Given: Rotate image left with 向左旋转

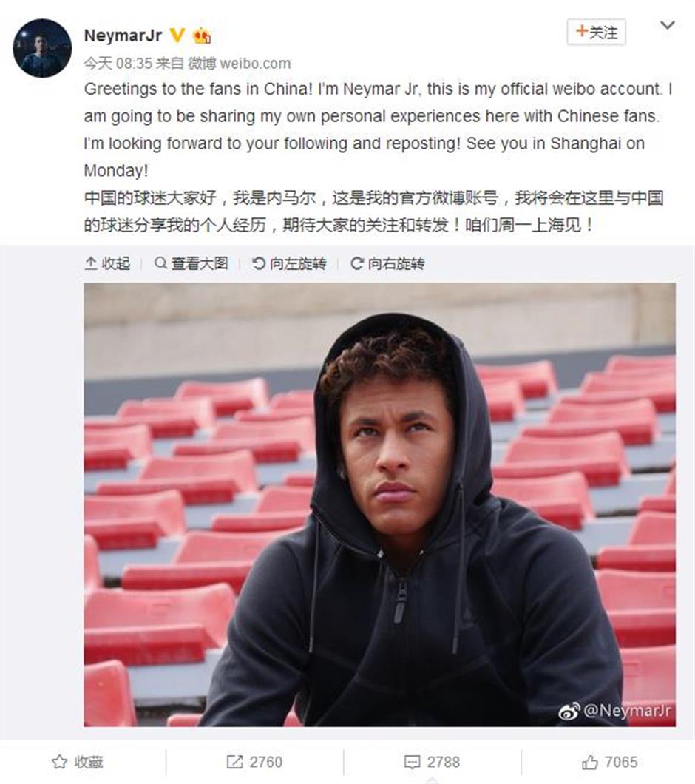Looking at the screenshot, I should 289,263.
